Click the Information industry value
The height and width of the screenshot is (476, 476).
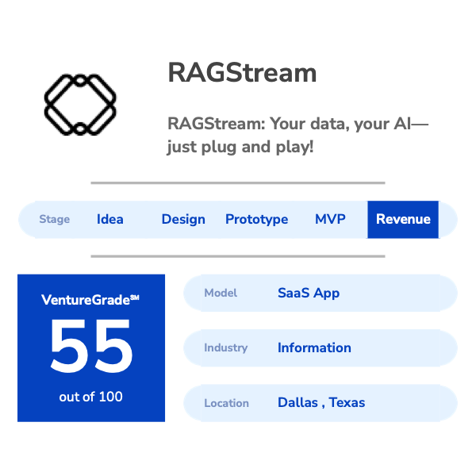tap(314, 347)
